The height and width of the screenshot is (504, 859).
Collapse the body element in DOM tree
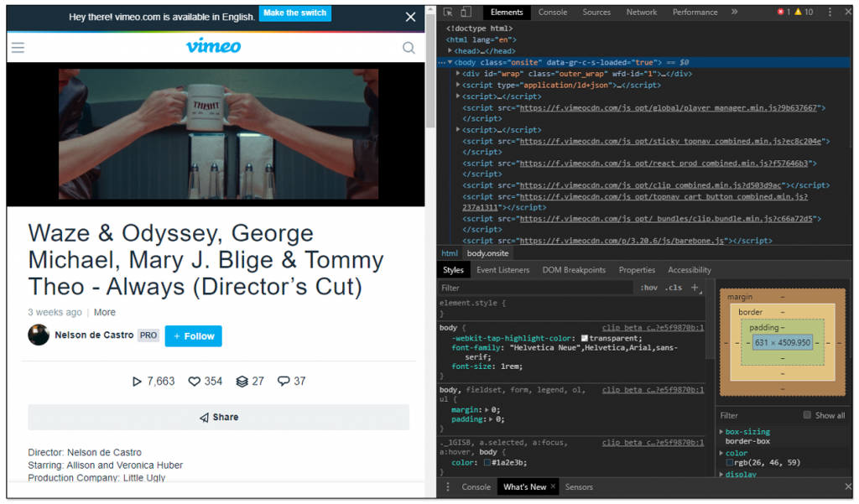450,62
